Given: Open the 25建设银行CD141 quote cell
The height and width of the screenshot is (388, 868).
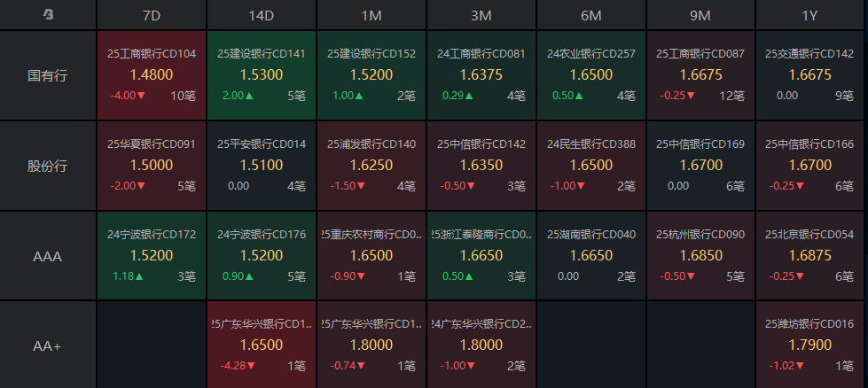Looking at the screenshot, I should tap(261, 75).
